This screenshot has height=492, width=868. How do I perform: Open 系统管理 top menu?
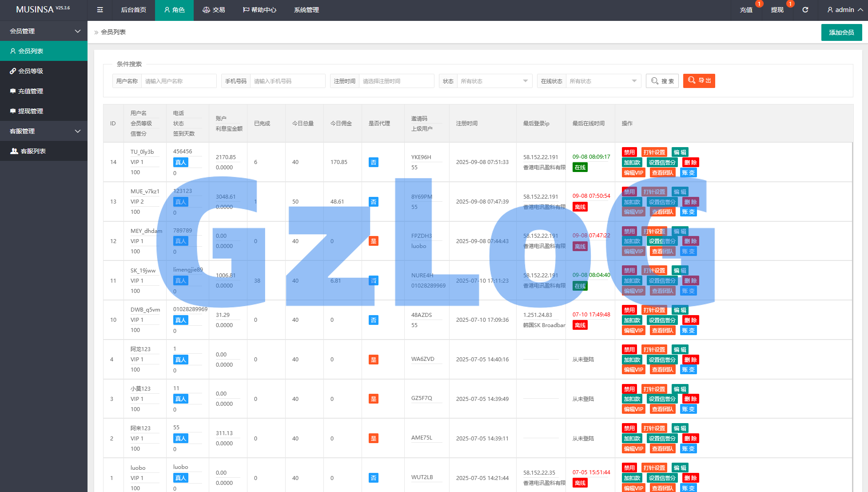tap(306, 10)
